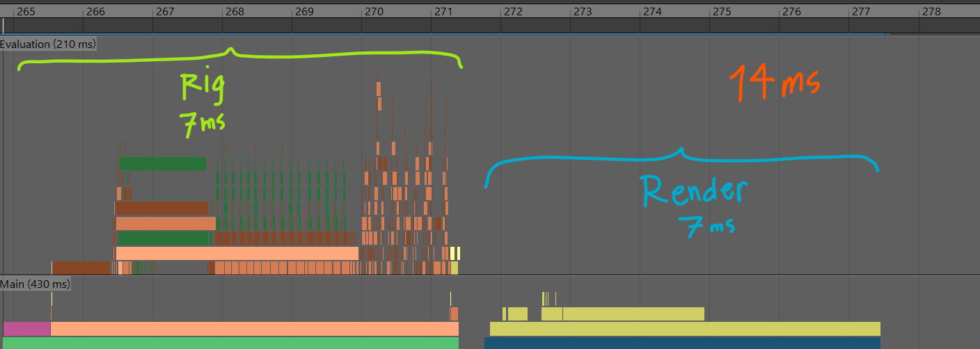Select the longest yellow bar above the blue bar

click(x=686, y=329)
